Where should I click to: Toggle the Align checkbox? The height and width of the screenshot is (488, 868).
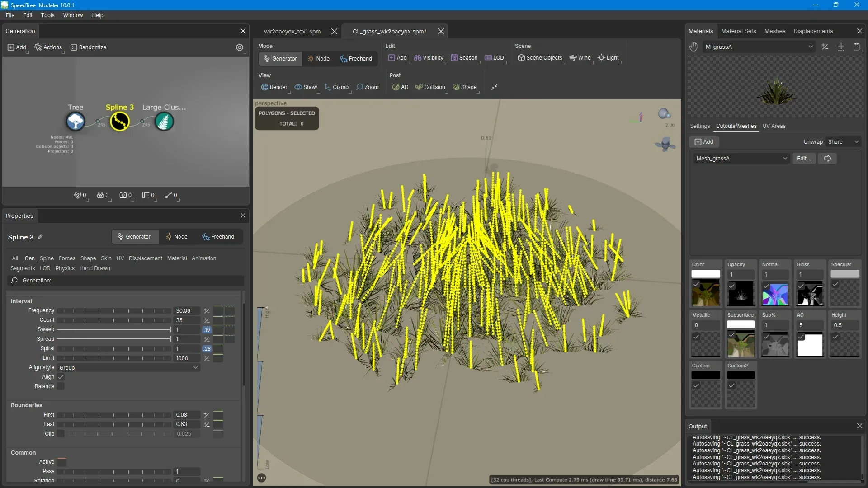(x=61, y=377)
